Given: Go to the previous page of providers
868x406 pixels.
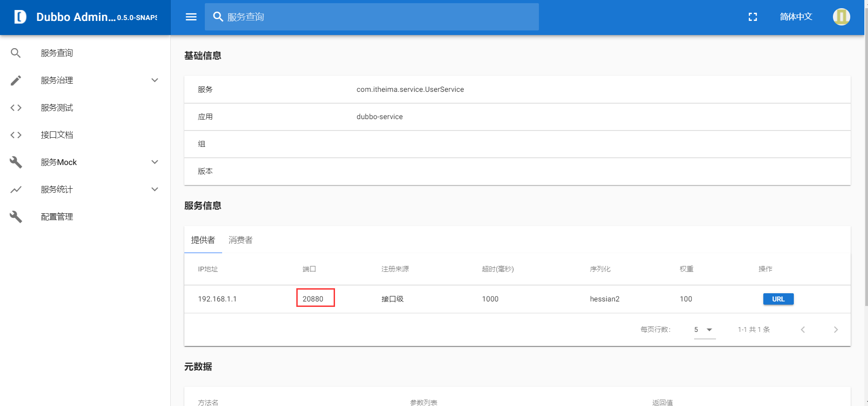Looking at the screenshot, I should [x=803, y=330].
